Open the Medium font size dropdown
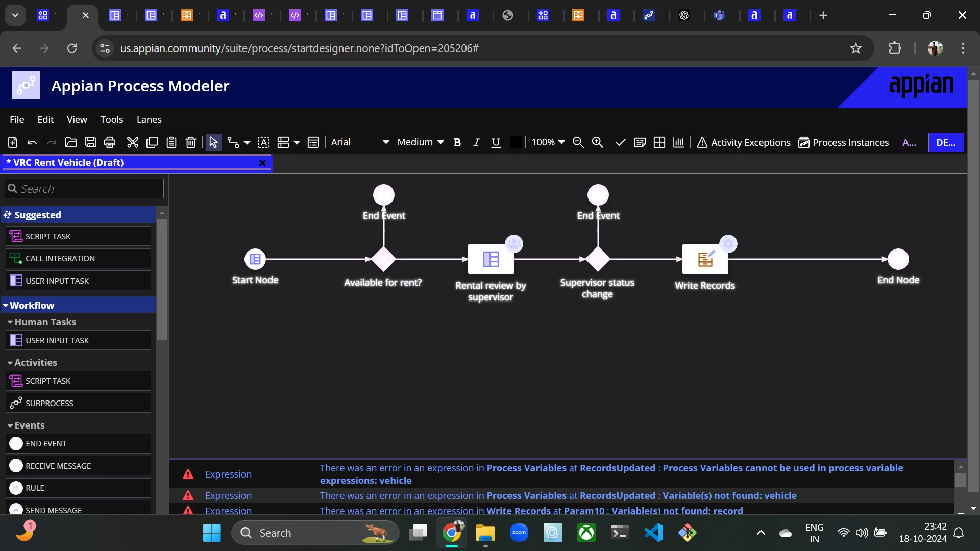This screenshot has height=551, width=980. (x=421, y=142)
